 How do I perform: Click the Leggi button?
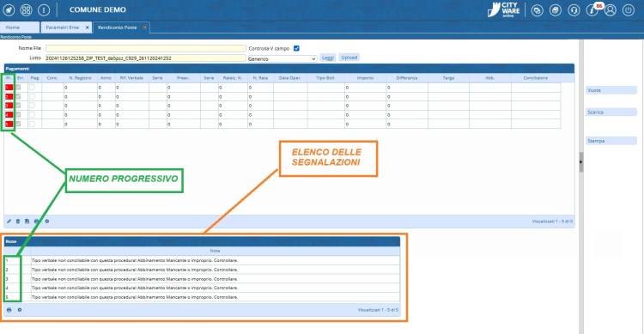pyautogui.click(x=328, y=58)
